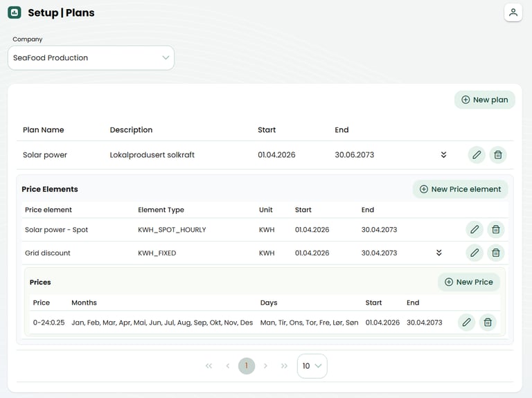Open the Company dropdown
This screenshot has height=398, width=532.
coord(91,58)
